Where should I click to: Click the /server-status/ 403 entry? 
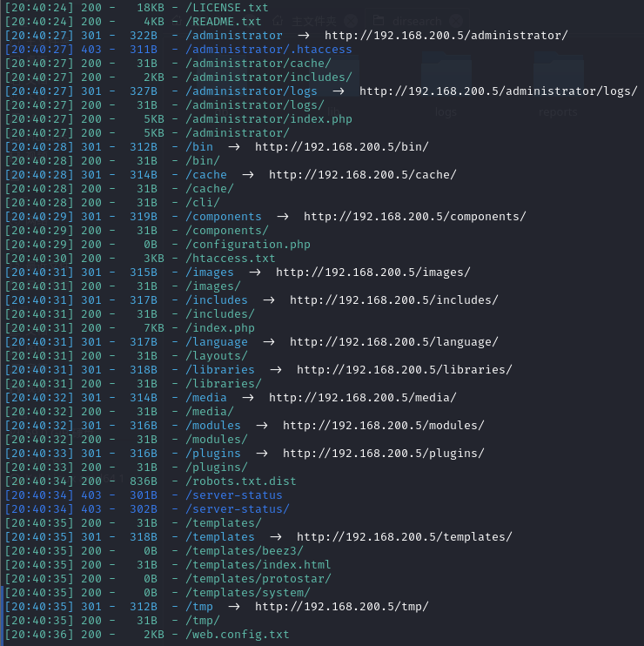pos(238,508)
